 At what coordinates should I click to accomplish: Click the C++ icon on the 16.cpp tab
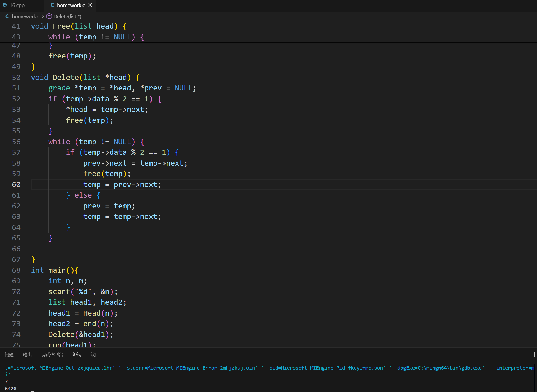(5, 5)
